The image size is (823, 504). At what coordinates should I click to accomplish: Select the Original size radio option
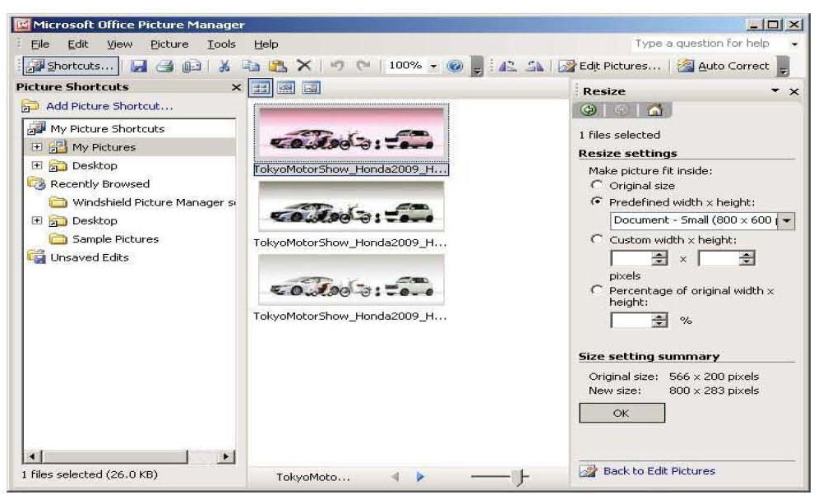point(597,186)
